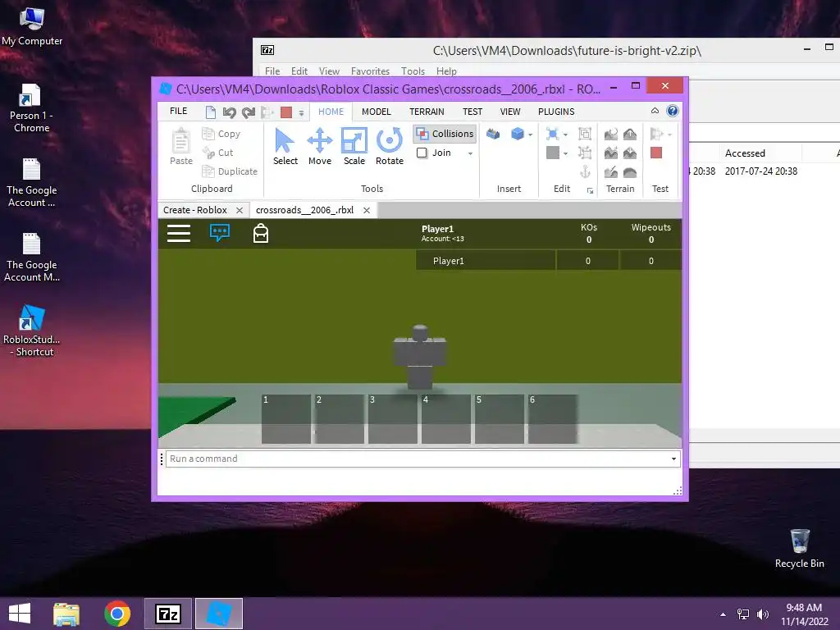
Task: Click the Cut button in Clipboard
Action: coord(217,153)
